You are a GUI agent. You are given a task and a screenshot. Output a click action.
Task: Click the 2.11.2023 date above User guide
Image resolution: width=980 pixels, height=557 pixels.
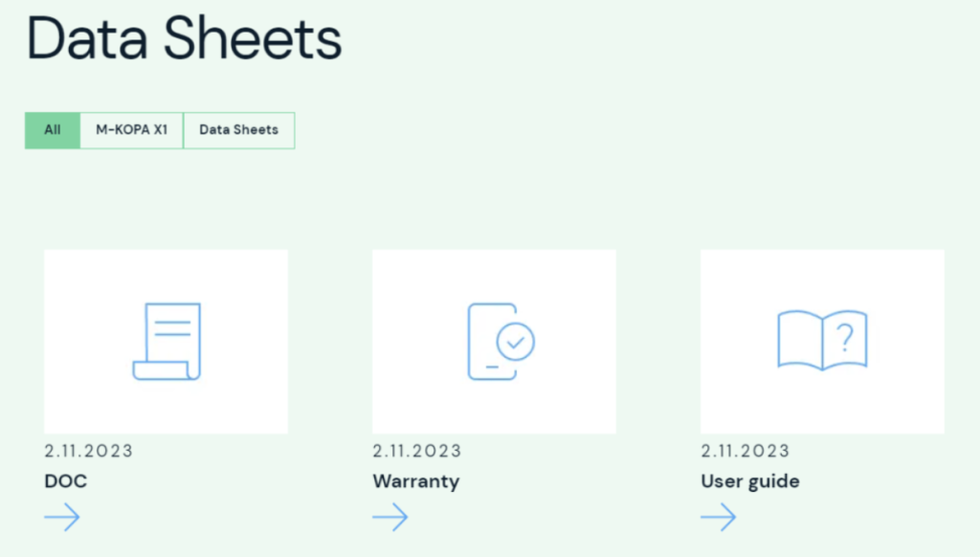pyautogui.click(x=745, y=451)
